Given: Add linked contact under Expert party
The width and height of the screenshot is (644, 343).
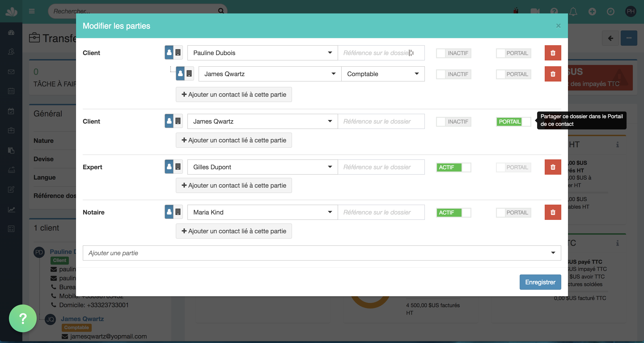Looking at the screenshot, I should 234,185.
